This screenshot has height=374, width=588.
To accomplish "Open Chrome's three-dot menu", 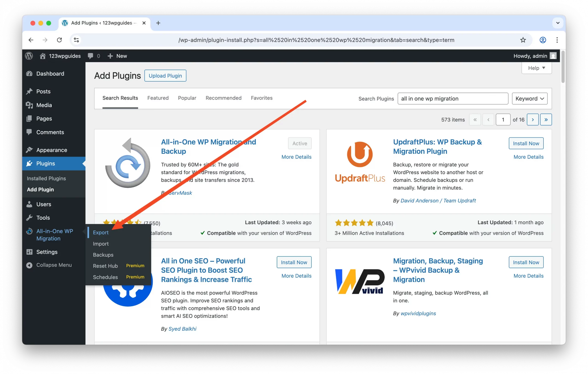I will click(557, 40).
